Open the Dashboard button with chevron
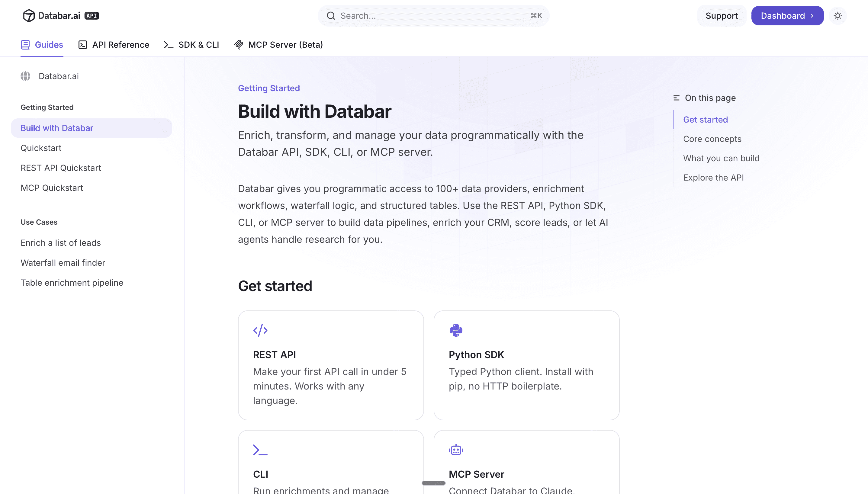Screen dimensions: 868x494 (x=787, y=16)
